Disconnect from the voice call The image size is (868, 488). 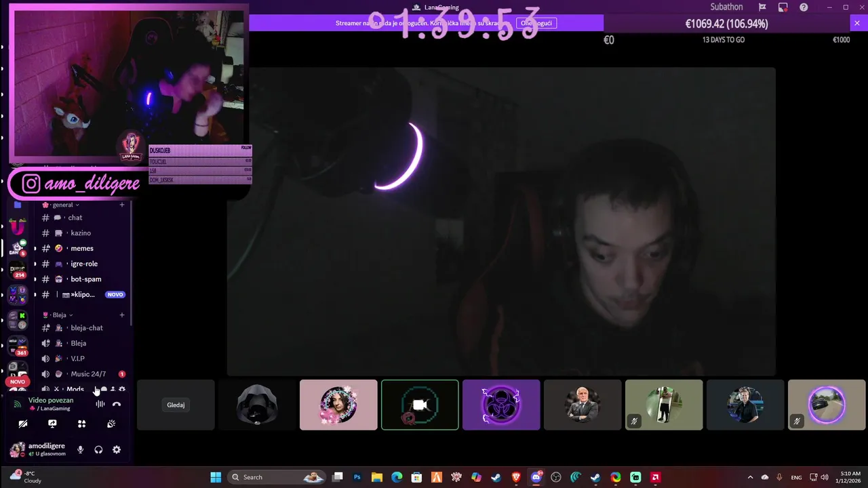117,404
